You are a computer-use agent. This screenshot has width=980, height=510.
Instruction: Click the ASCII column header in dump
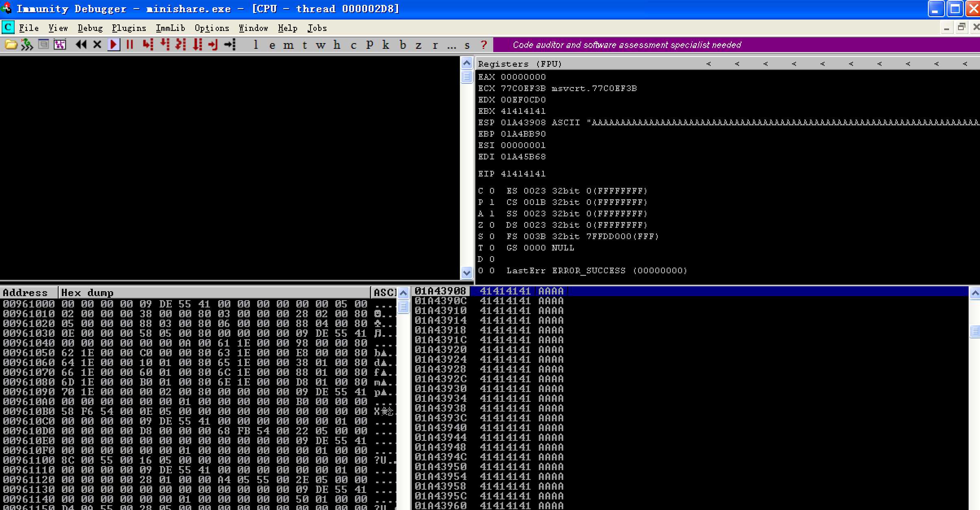click(384, 292)
